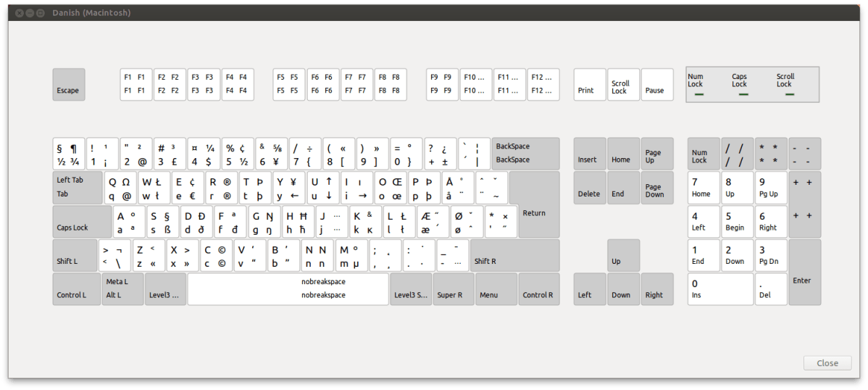The height and width of the screenshot is (390, 868).
Task: Select the F5 function key
Action: click(289, 84)
